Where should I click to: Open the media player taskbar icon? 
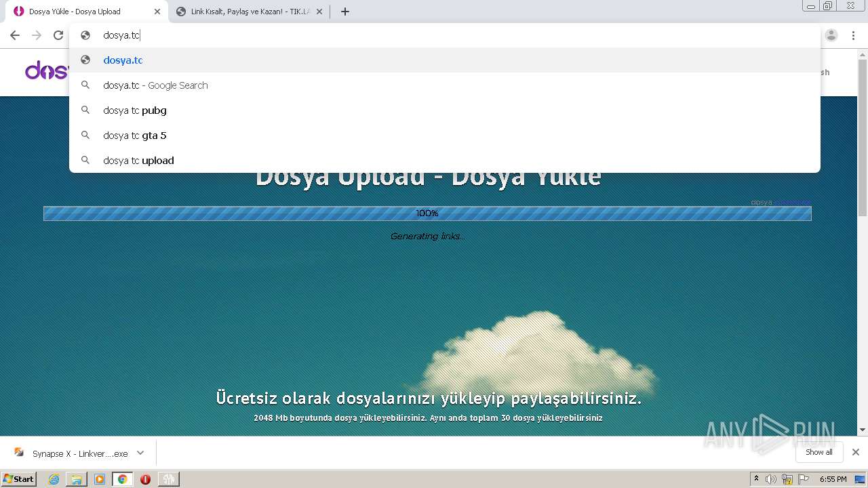100,479
